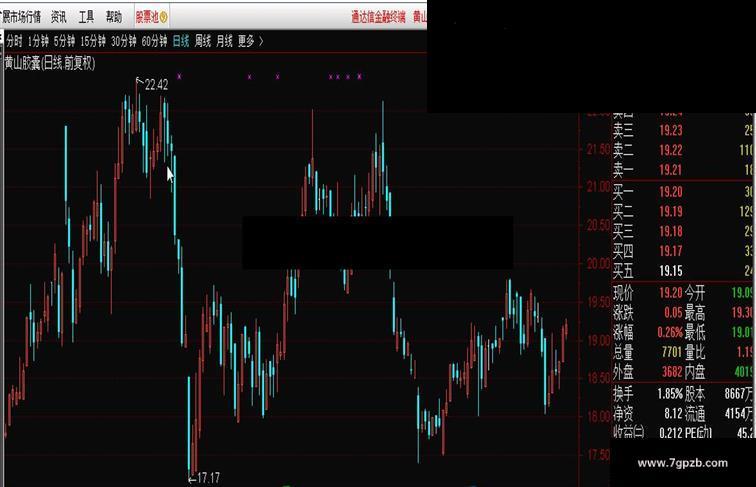756x487 pixels.
Task: Click the 买五 bid price 19.15
Action: tap(671, 271)
